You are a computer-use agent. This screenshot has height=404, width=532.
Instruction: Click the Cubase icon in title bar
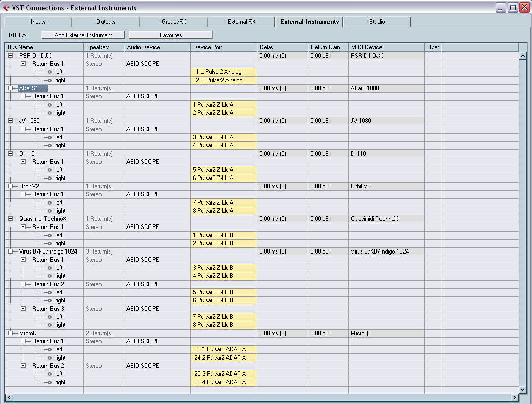(6, 8)
